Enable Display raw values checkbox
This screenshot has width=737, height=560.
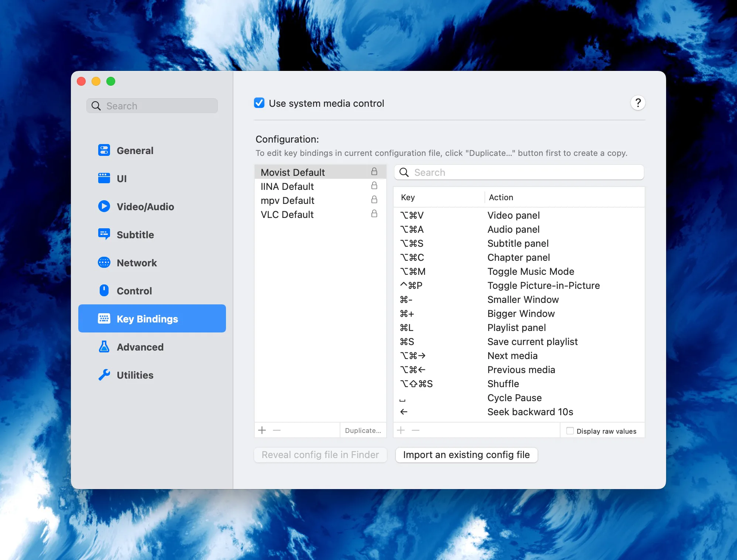(570, 431)
